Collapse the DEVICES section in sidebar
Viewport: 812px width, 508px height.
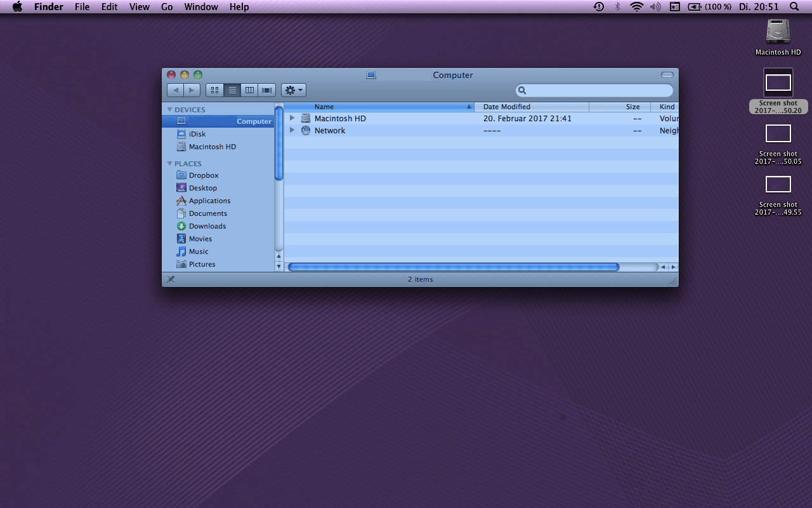click(169, 109)
